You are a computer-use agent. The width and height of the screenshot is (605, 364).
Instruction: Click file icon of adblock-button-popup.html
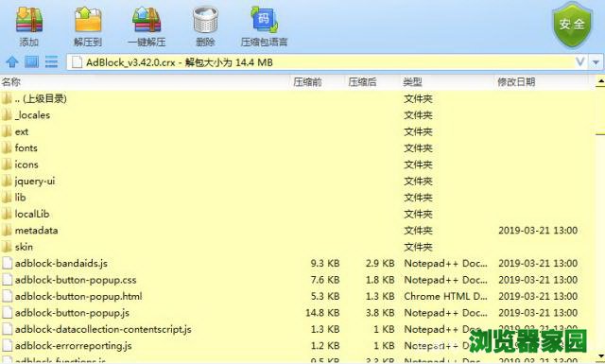pos(7,296)
